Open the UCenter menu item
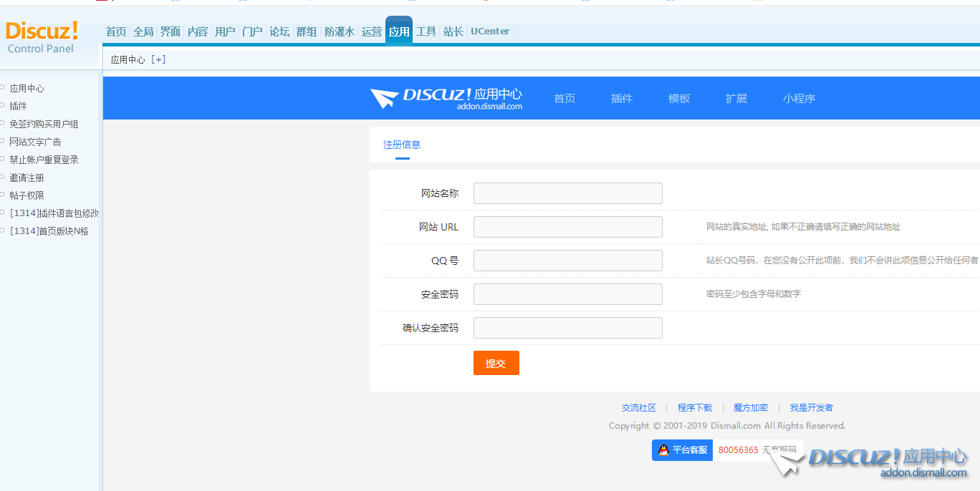This screenshot has height=491, width=980. pyautogui.click(x=490, y=31)
